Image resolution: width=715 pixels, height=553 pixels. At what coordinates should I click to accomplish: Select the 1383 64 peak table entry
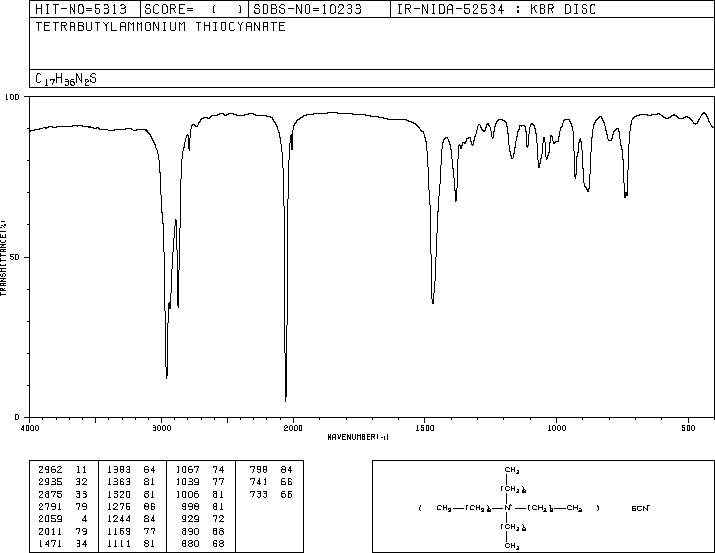(131, 470)
